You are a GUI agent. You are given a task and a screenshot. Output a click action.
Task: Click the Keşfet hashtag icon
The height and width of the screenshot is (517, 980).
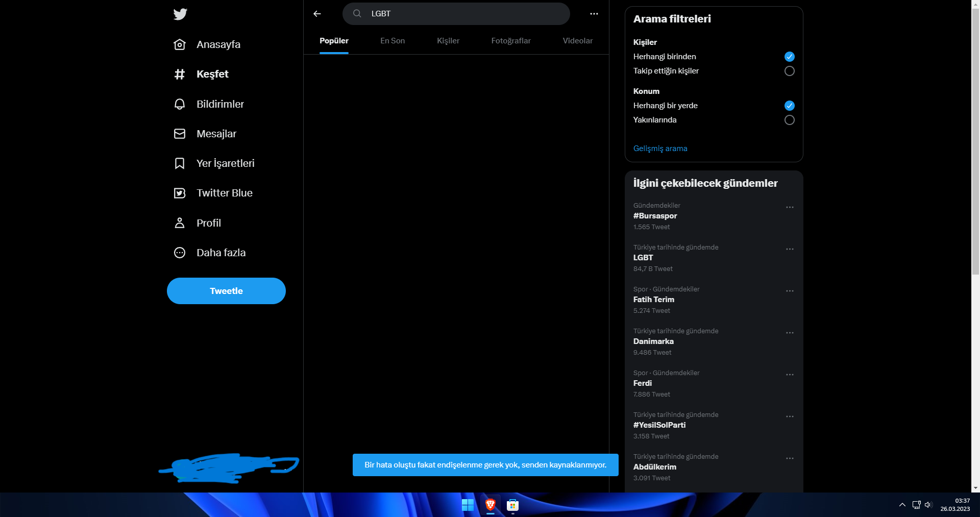180,74
